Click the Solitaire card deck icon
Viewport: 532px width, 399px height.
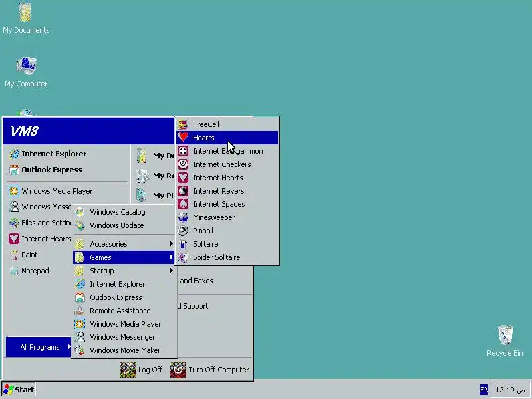pyautogui.click(x=183, y=244)
